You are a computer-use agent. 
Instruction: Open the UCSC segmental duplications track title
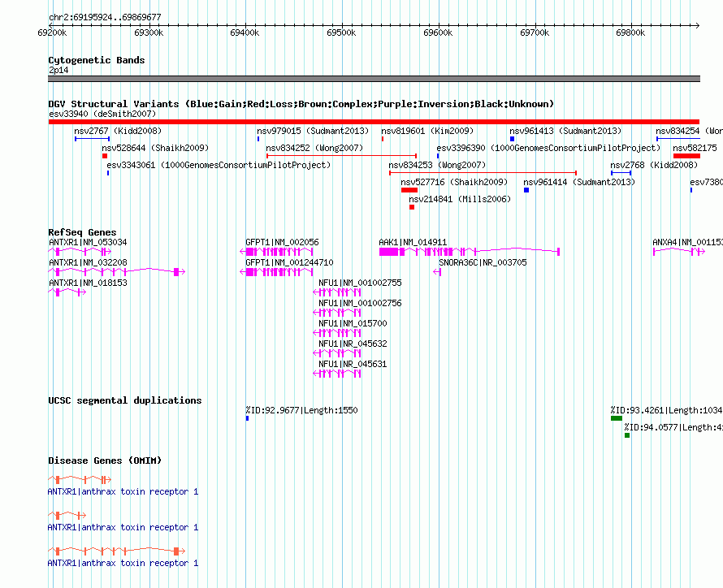pos(125,400)
